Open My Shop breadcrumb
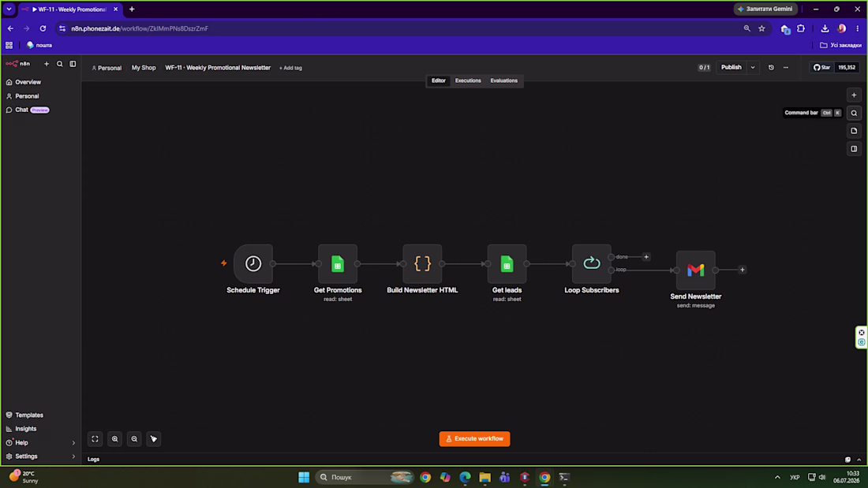This screenshot has width=868, height=488. (x=144, y=68)
